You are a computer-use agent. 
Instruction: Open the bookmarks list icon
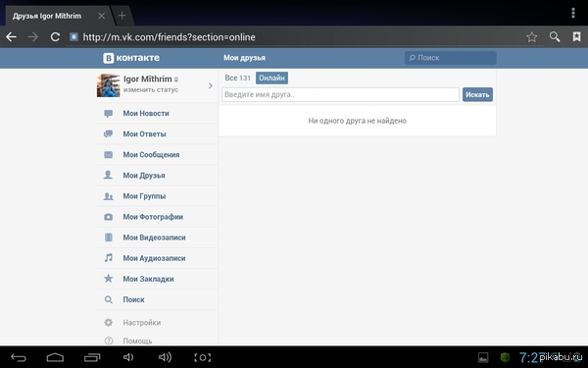coord(577,37)
